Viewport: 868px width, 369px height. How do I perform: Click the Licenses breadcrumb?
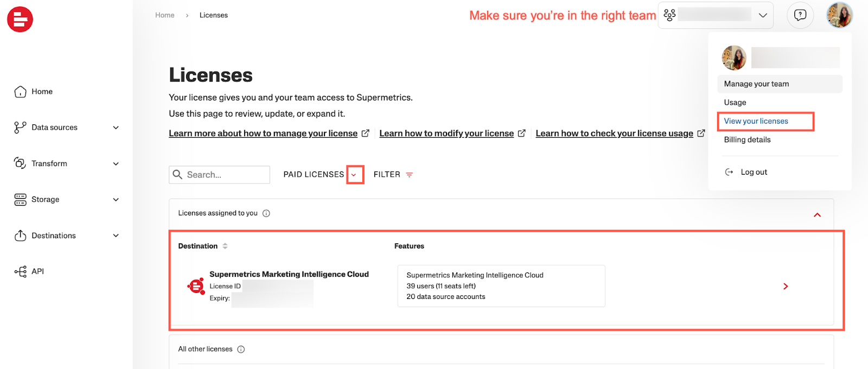[x=214, y=15]
